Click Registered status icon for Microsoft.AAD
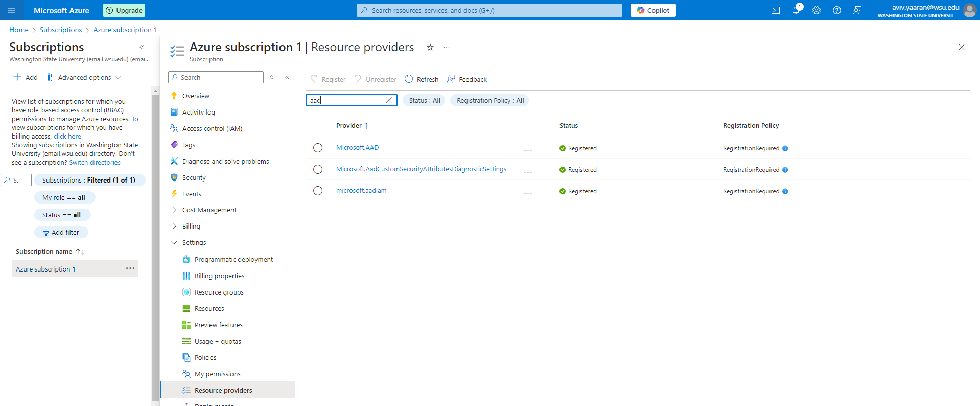980x406 pixels. click(563, 148)
